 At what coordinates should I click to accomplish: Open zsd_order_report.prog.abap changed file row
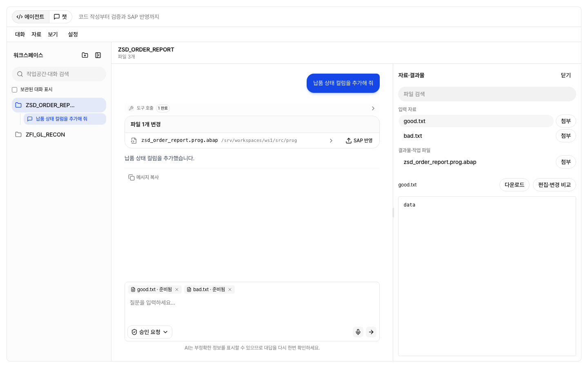[233, 141]
